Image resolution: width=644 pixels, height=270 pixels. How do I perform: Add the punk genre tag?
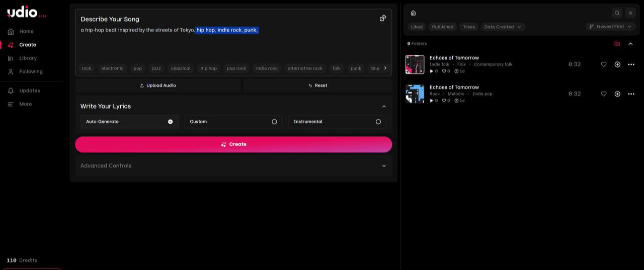tap(356, 68)
